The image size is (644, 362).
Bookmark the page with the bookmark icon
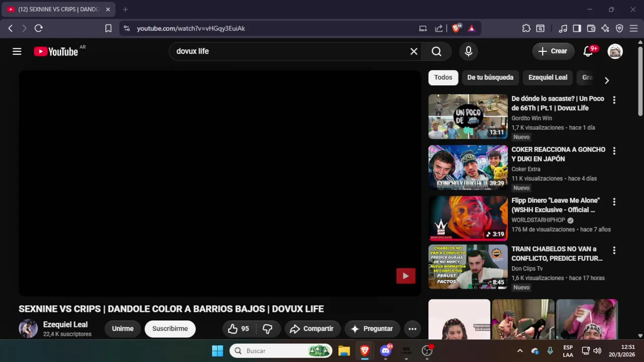tap(108, 29)
